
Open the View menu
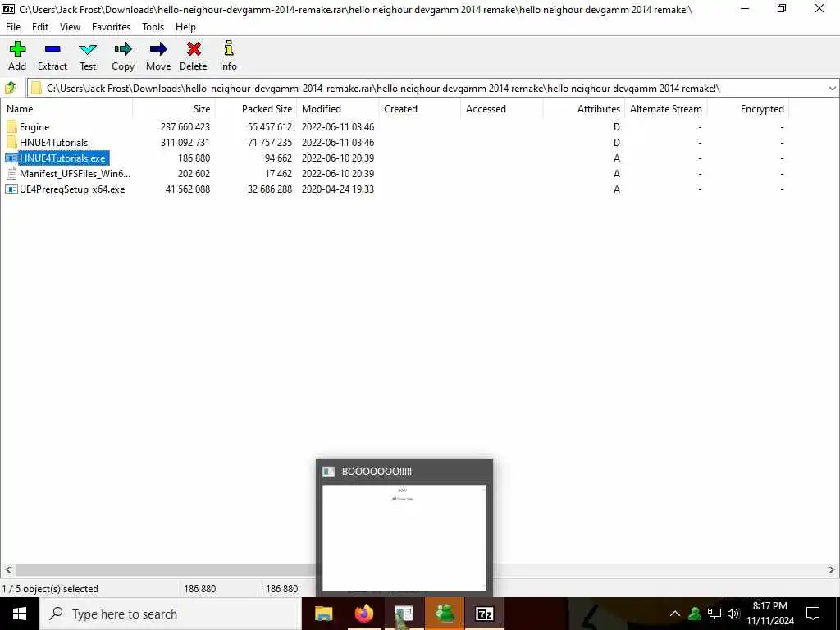(x=70, y=27)
